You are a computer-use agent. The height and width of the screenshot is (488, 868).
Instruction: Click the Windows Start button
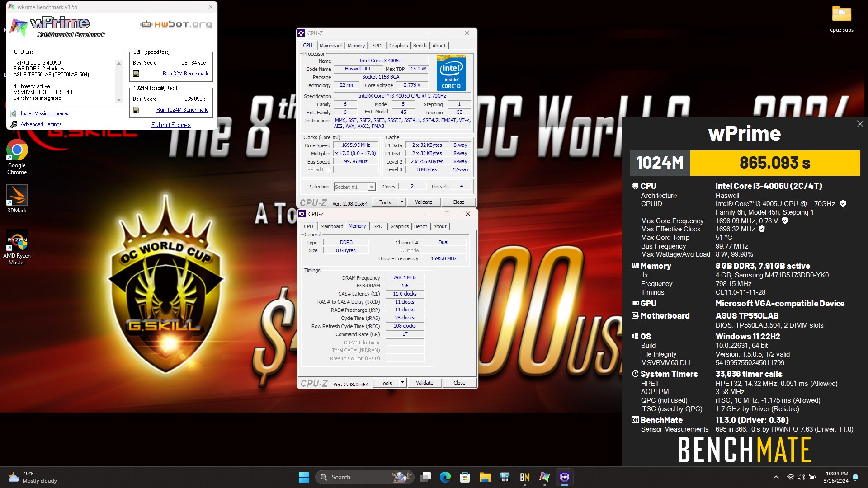click(x=304, y=477)
